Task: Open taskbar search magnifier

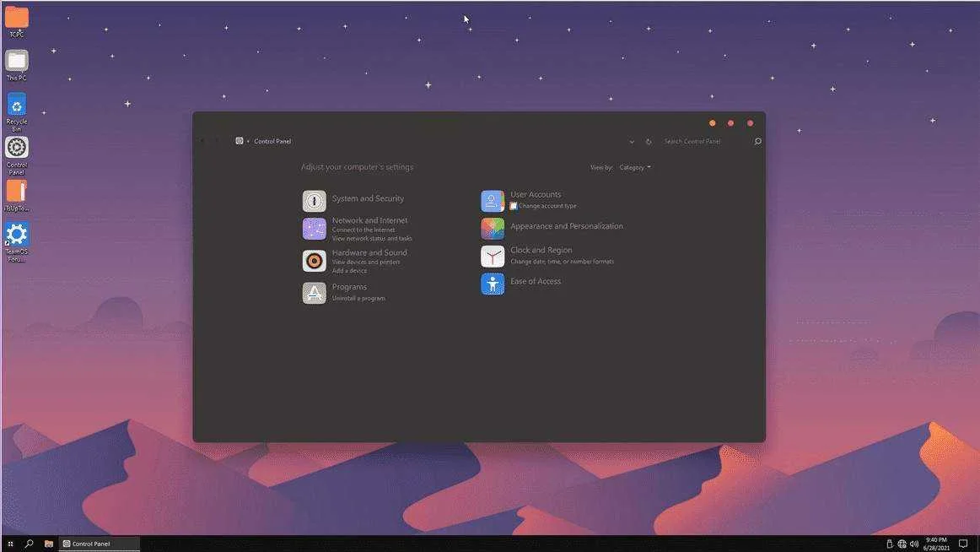Action: pyautogui.click(x=29, y=544)
